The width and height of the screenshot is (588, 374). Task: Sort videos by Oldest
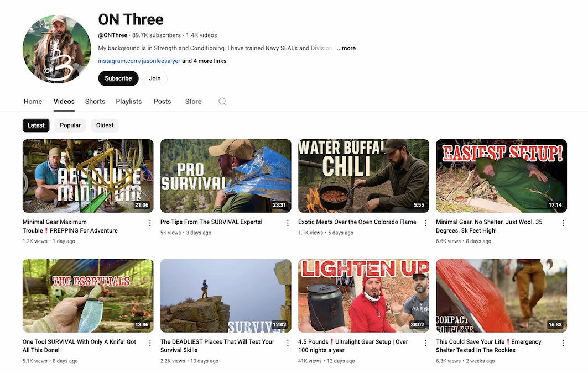click(x=105, y=125)
